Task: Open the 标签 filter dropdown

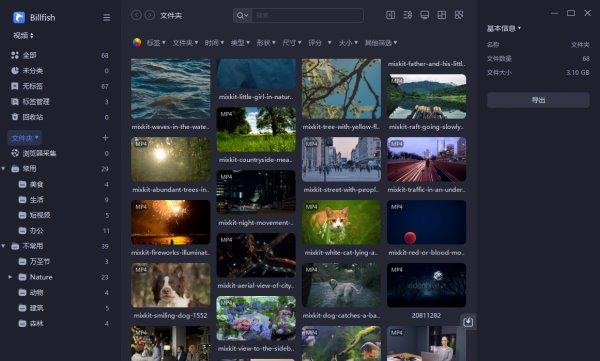Action: pos(156,43)
